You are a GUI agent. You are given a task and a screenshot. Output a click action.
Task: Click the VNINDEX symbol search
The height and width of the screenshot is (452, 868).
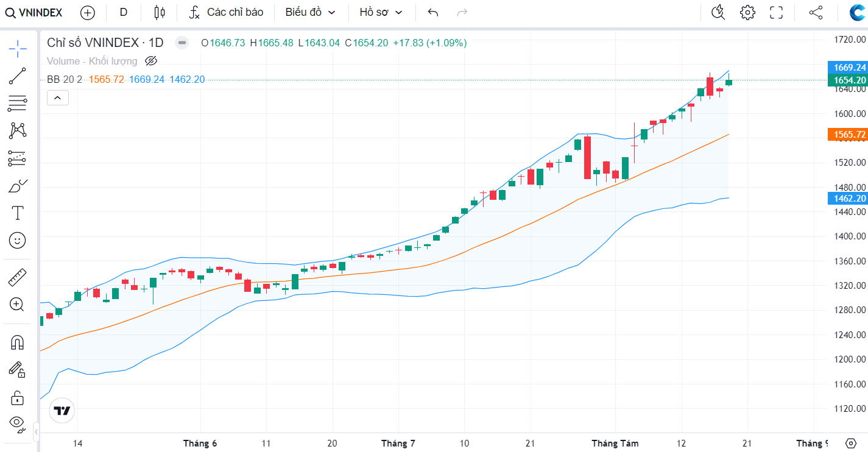point(34,12)
